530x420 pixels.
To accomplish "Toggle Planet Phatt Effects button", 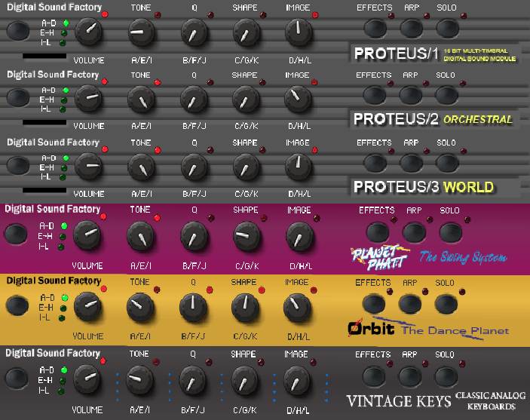I will click(x=378, y=233).
